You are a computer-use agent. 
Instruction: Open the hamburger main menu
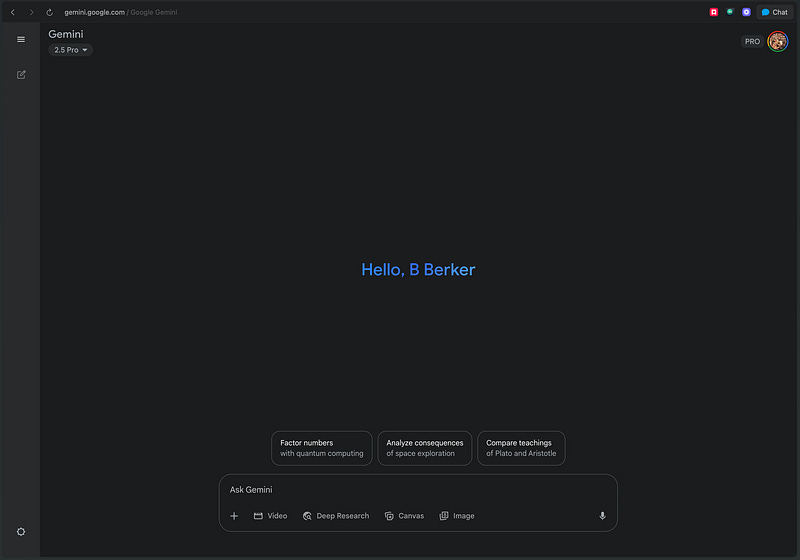(21, 39)
